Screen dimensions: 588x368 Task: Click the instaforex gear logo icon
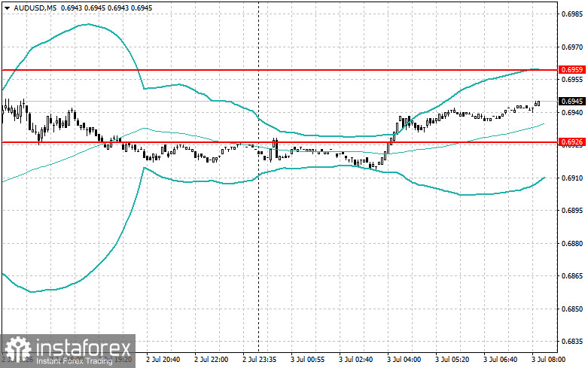18,349
